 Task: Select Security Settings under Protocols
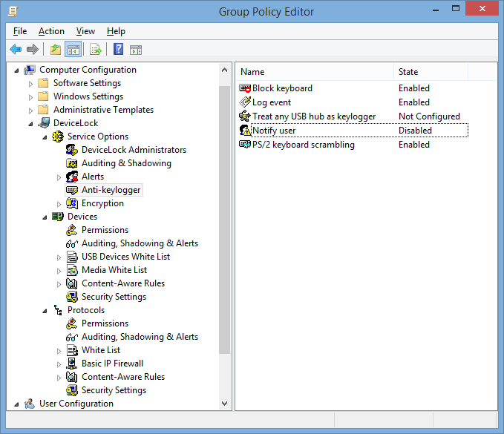click(x=114, y=390)
